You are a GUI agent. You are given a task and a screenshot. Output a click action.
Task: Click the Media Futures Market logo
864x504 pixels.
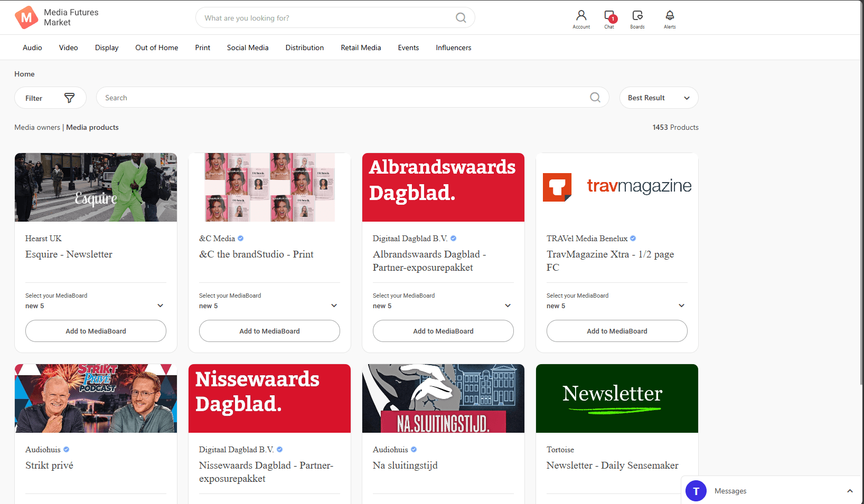click(x=26, y=17)
